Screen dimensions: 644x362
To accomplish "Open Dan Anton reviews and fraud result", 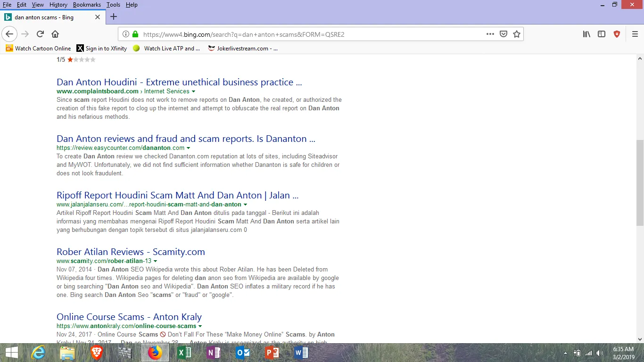I will [x=186, y=139].
